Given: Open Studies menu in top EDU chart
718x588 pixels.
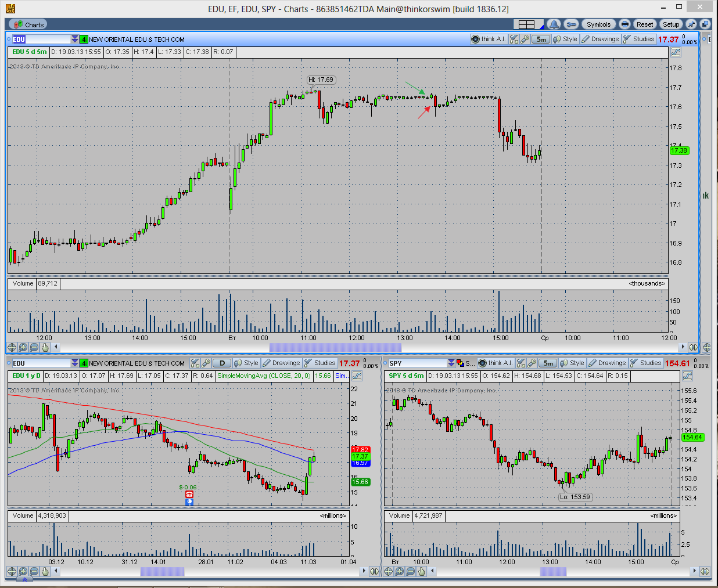Looking at the screenshot, I should [638, 39].
